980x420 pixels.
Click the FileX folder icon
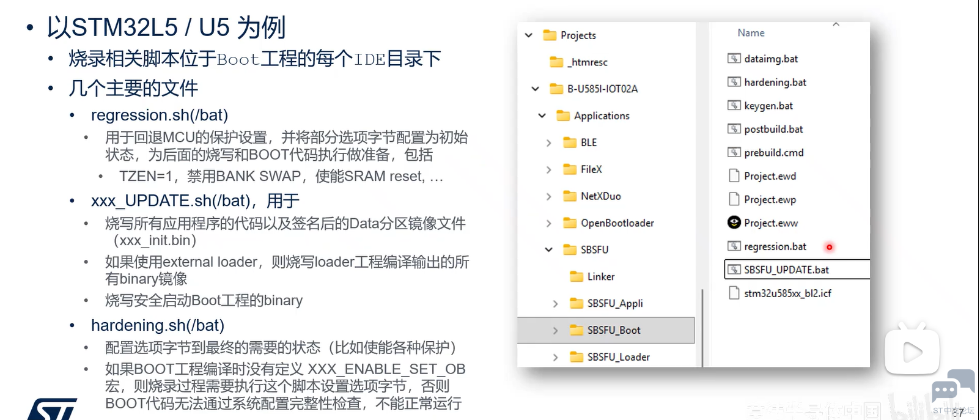570,169
